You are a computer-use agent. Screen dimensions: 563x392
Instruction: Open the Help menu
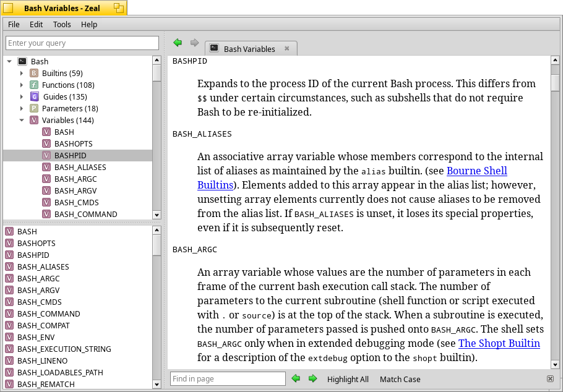(x=88, y=24)
